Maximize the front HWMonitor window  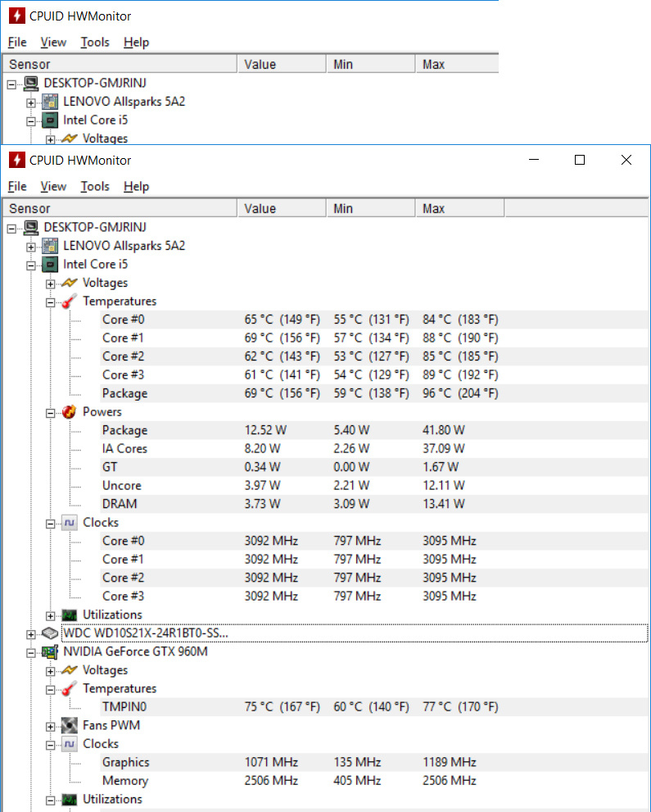pos(580,161)
